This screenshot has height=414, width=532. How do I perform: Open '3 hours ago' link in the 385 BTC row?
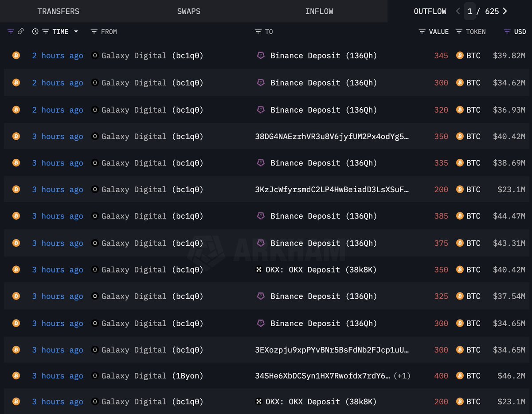[x=58, y=216]
